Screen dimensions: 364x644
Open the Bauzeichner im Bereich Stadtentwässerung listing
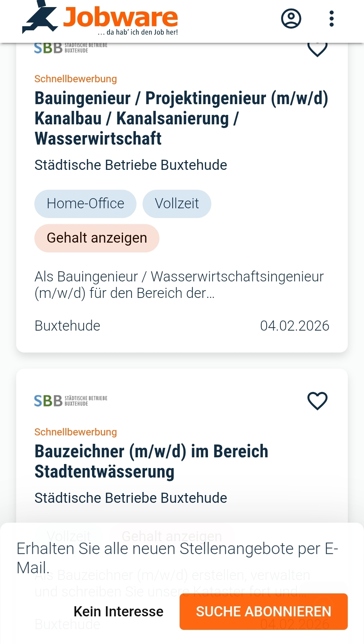pyautogui.click(x=151, y=461)
